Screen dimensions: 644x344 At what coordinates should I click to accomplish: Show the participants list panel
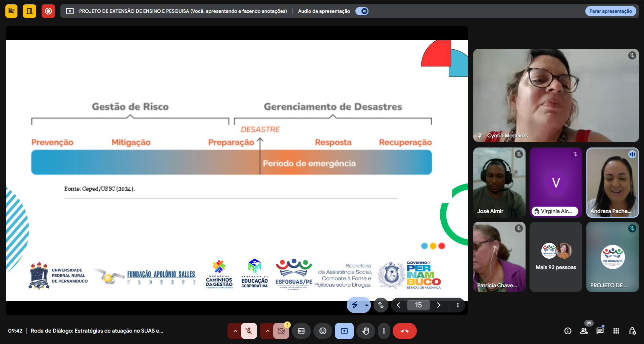584,331
